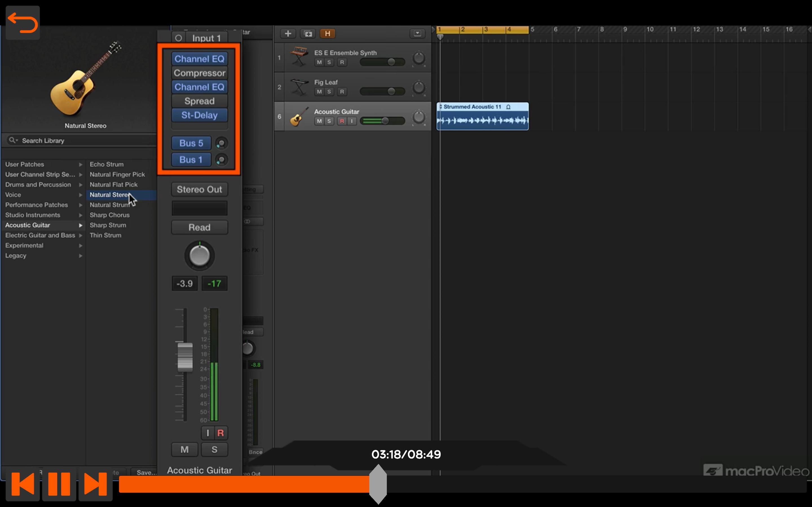Solo the Fig Leaf track

click(x=329, y=92)
